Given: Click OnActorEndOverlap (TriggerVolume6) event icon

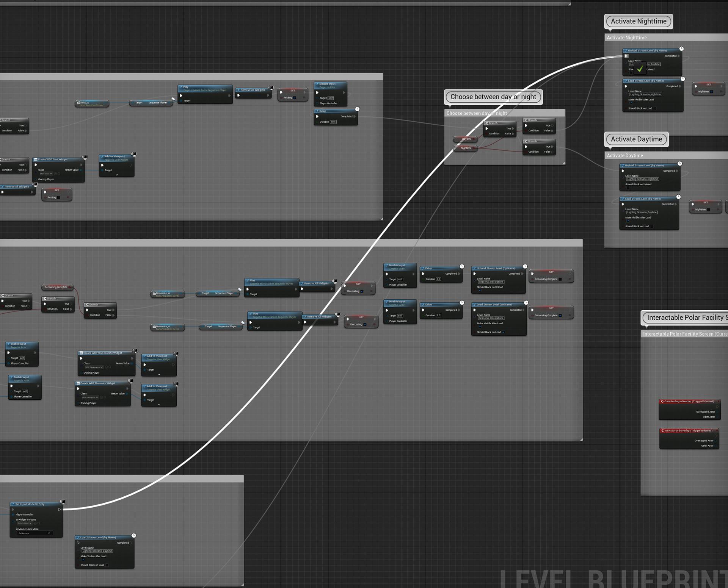Looking at the screenshot, I should (x=662, y=430).
